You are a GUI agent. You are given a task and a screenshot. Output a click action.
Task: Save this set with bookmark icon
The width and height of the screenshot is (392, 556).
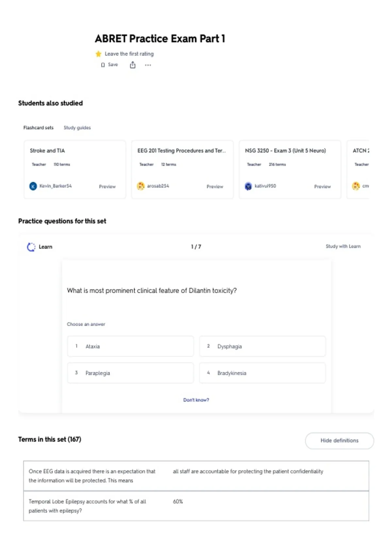109,65
